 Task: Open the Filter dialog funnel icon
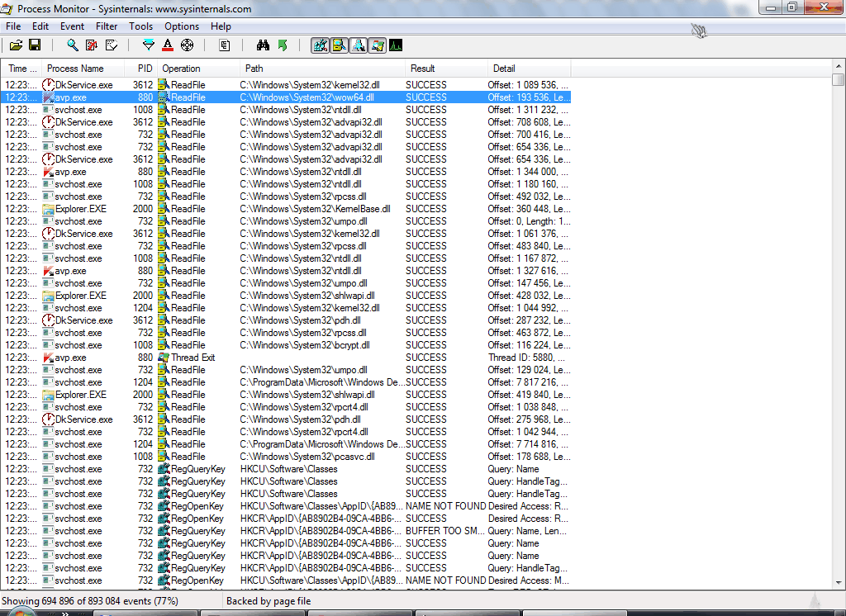point(149,45)
